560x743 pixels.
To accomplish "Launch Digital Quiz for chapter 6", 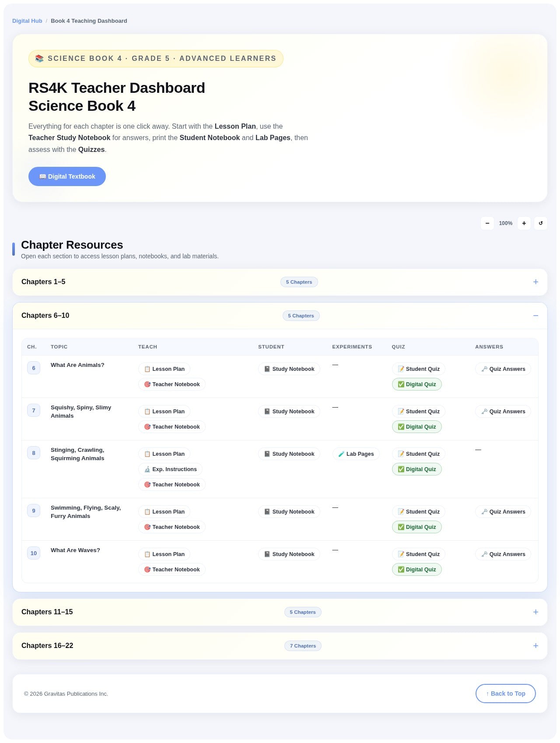I will coord(417,384).
